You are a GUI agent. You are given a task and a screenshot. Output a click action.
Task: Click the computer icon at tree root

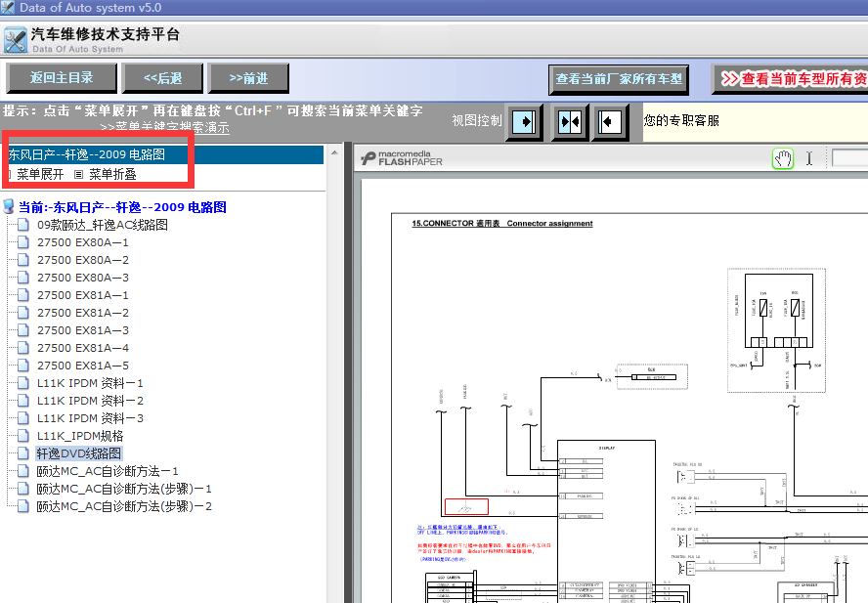coord(8,206)
